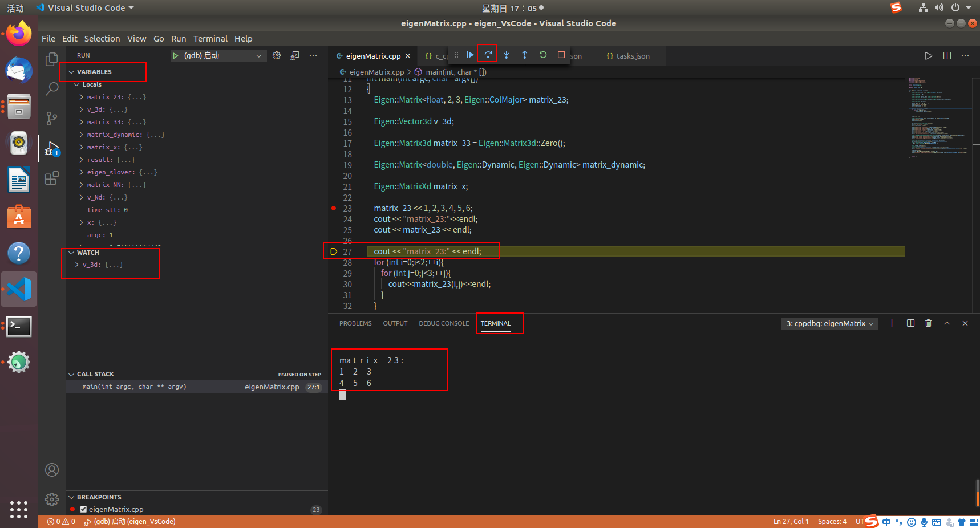Run the file using editor play icon
Viewport: 980px width, 528px height.
coord(929,56)
